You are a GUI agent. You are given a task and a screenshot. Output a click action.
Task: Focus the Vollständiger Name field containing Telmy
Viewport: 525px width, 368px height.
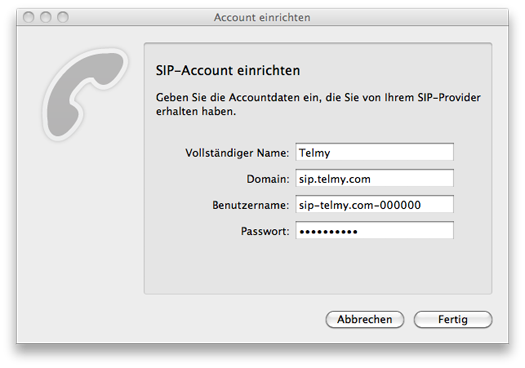(x=374, y=152)
